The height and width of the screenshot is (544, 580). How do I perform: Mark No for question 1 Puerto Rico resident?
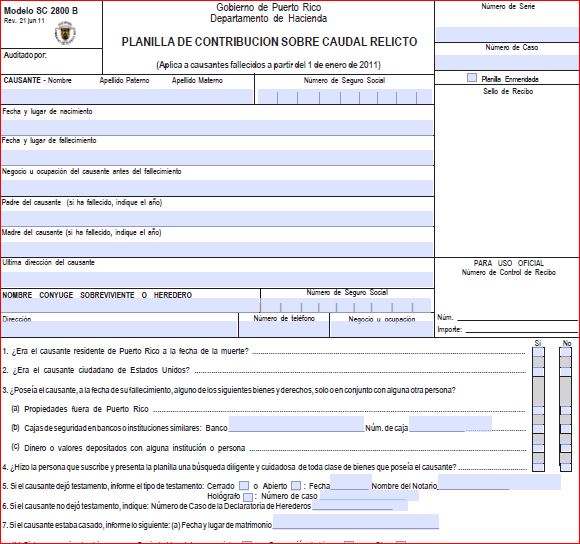click(566, 352)
